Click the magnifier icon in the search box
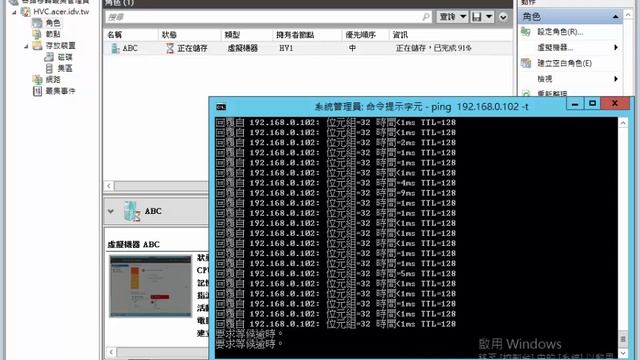The height and width of the screenshot is (360, 640). pyautogui.click(x=426, y=17)
